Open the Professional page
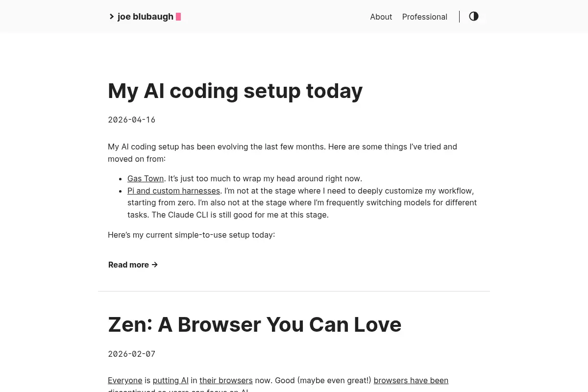This screenshot has width=588, height=392. click(424, 17)
